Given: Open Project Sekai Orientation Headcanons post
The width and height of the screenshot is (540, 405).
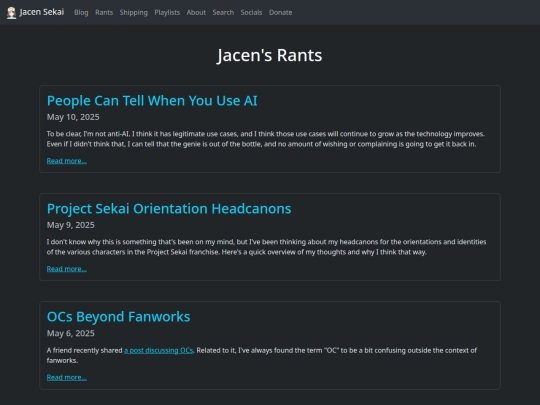Looking at the screenshot, I should (x=169, y=209).
